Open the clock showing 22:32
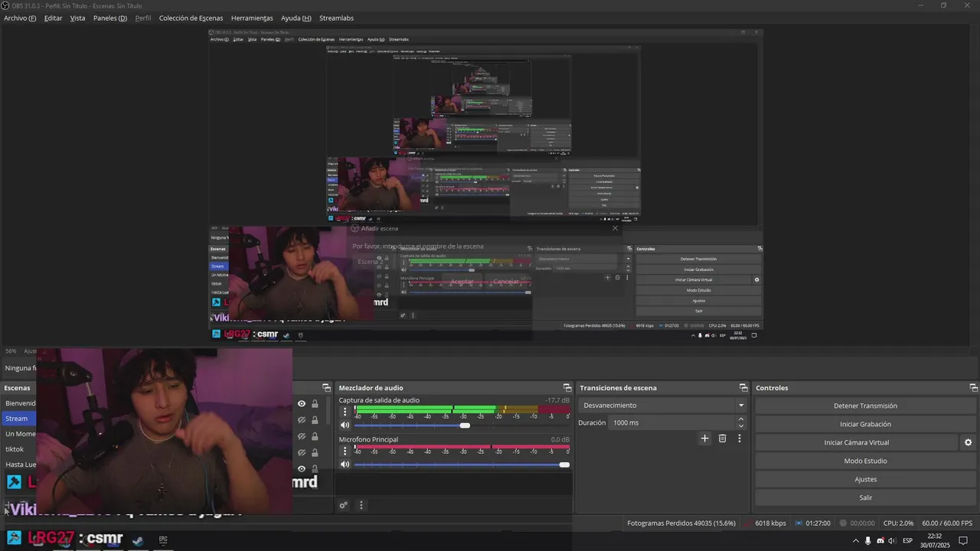This screenshot has width=980, height=551. pyautogui.click(x=935, y=540)
